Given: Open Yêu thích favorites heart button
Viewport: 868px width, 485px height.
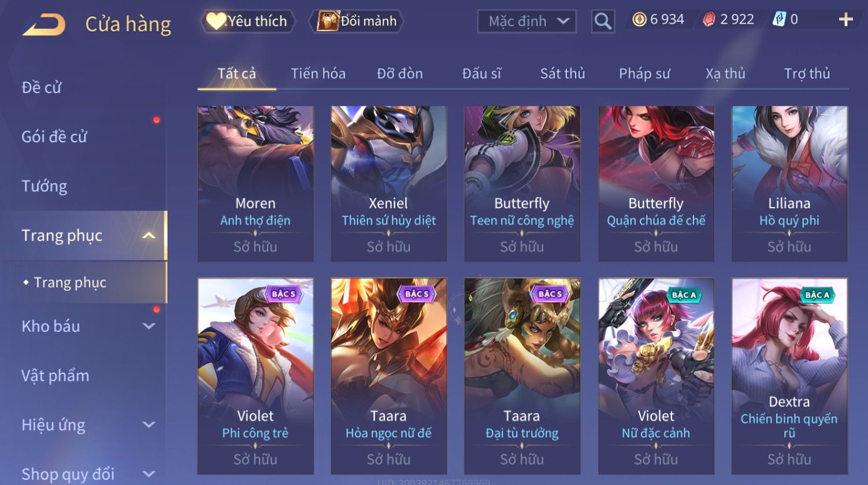Looking at the screenshot, I should point(248,21).
